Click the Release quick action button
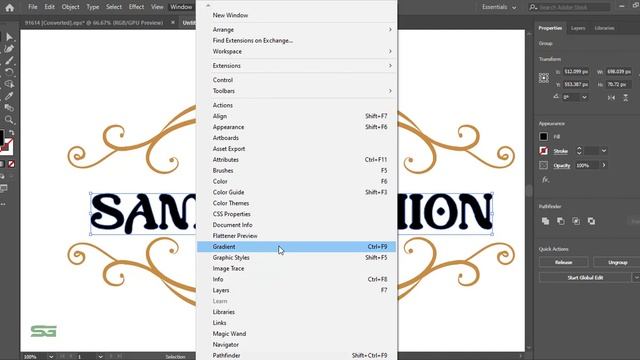Image resolution: width=640 pixels, height=360 pixels. click(563, 262)
